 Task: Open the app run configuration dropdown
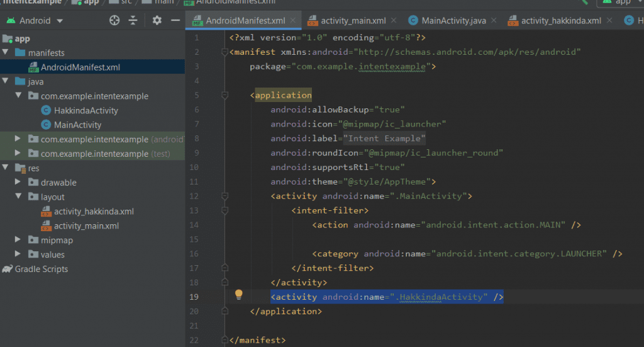pyautogui.click(x=621, y=3)
